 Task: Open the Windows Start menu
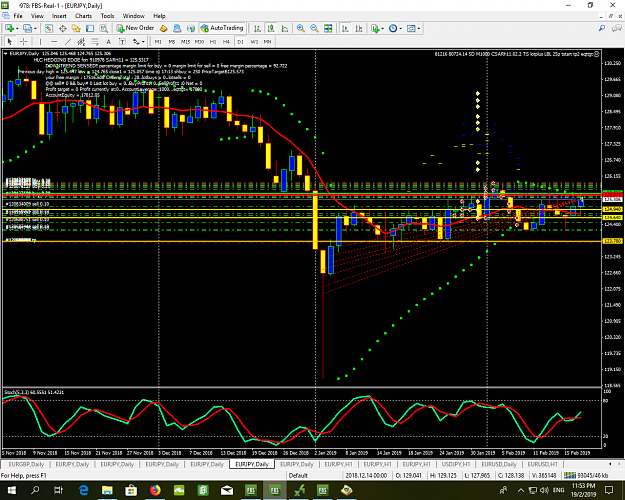click(x=11, y=490)
